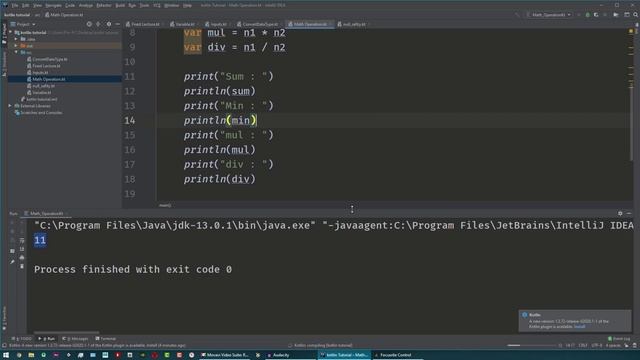Run with Coverage from top toolbar
Screen dimensions: 640x360
pyautogui.click(x=596, y=15)
